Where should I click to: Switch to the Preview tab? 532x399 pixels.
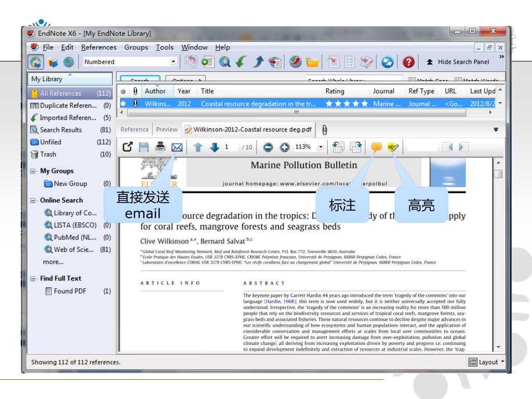[x=167, y=129]
